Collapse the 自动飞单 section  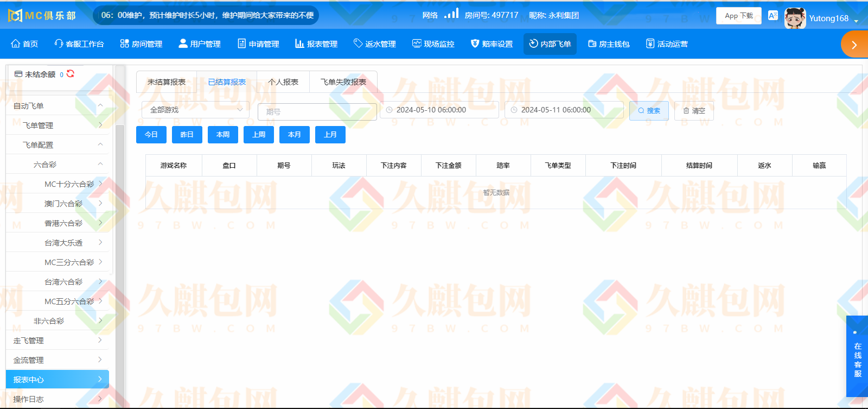coord(58,106)
